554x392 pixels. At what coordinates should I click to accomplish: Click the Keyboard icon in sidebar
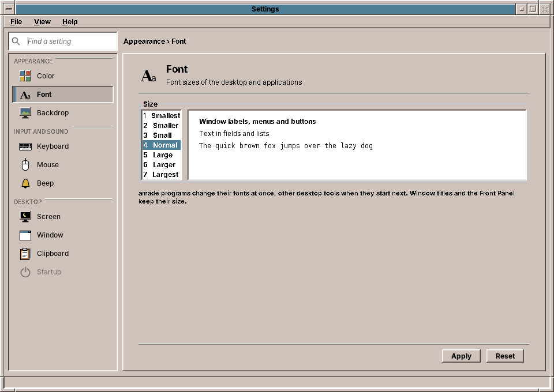tap(25, 146)
